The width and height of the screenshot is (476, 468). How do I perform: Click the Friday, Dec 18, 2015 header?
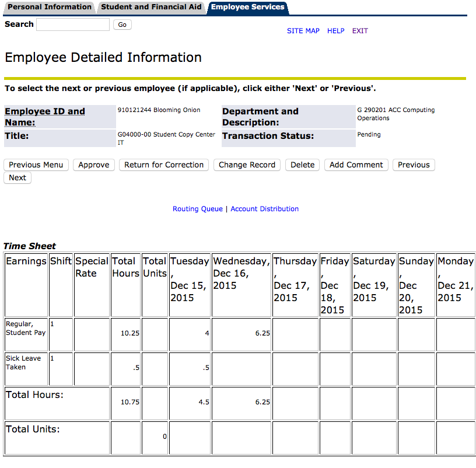tap(335, 285)
